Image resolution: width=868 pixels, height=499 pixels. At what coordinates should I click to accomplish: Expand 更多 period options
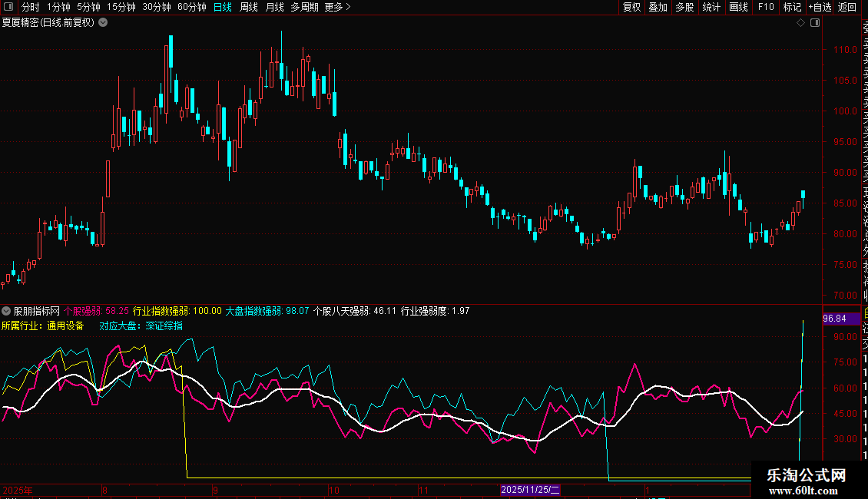pyautogui.click(x=337, y=8)
